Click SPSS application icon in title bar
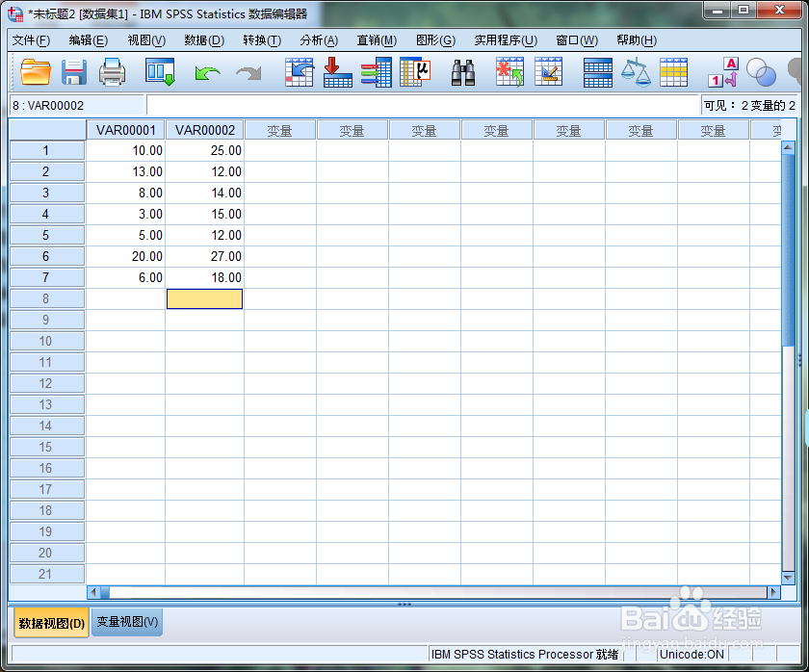Viewport: 809px width, 672px height. 15,13
